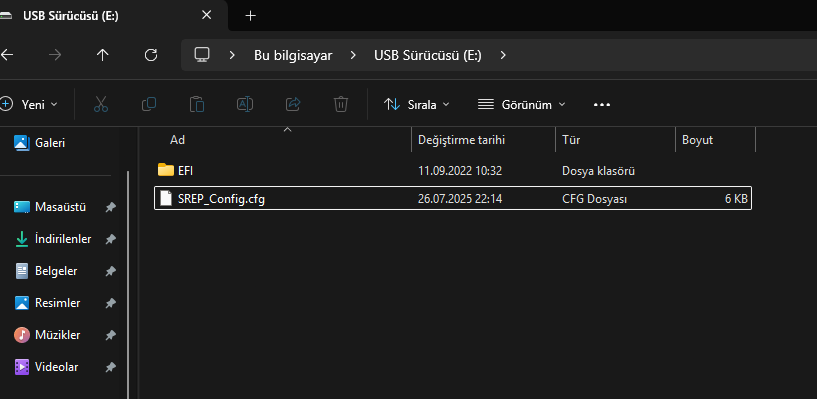Sort by Değiştirme tarihi column header
This screenshot has width=817, height=399.
pyautogui.click(x=461, y=140)
